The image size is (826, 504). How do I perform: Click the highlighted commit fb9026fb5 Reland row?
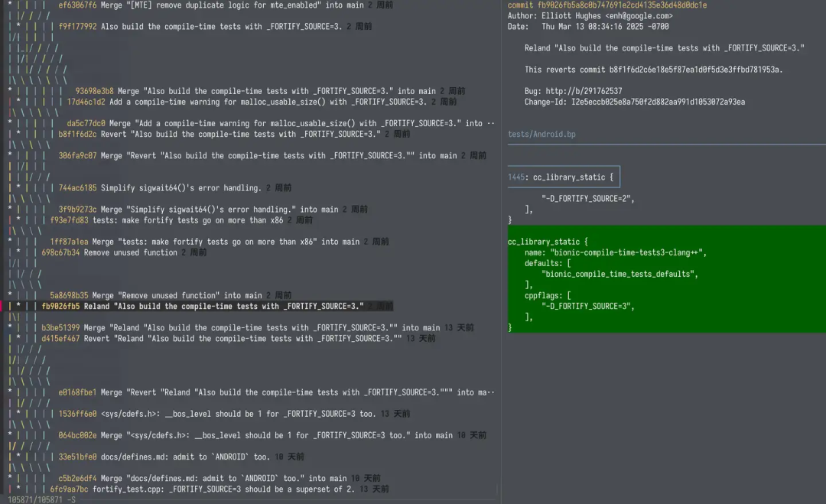click(x=217, y=306)
